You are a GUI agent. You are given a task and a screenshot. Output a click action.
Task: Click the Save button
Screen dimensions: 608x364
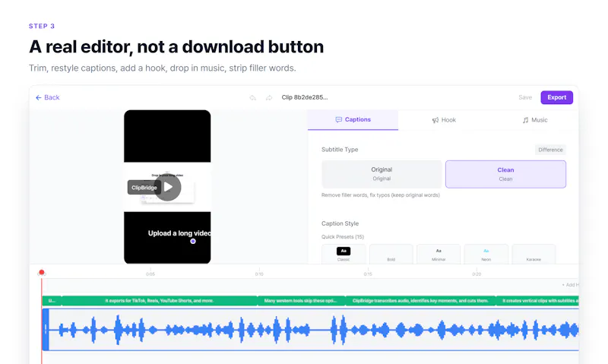tap(525, 97)
